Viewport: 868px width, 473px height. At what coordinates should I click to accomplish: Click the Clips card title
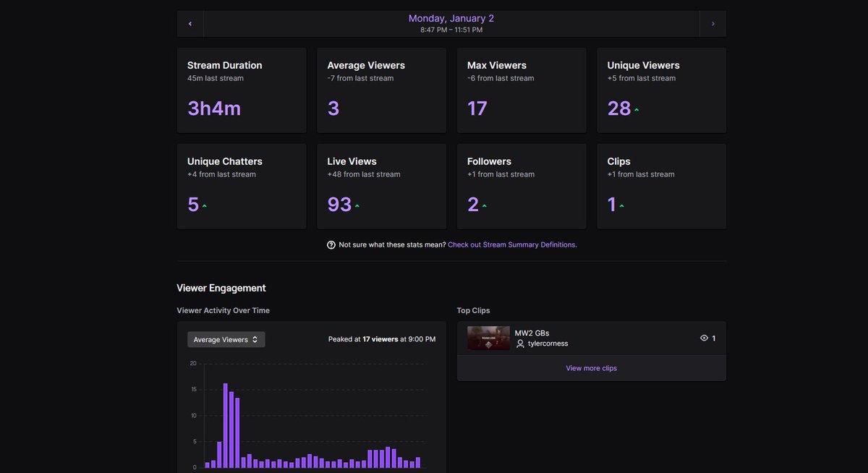(x=619, y=161)
